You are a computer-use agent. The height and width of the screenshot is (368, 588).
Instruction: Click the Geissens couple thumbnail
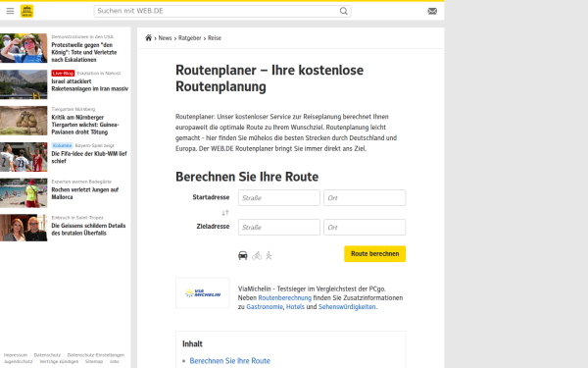coord(24,228)
